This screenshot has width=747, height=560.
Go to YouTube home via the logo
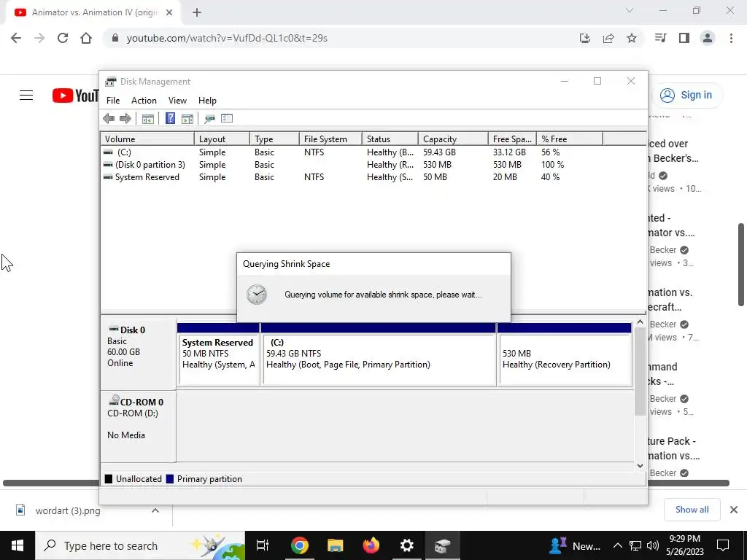pos(75,96)
